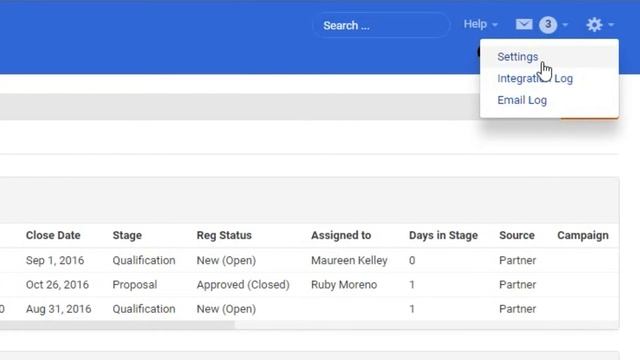Sort by Close Date column header

pyautogui.click(x=53, y=235)
